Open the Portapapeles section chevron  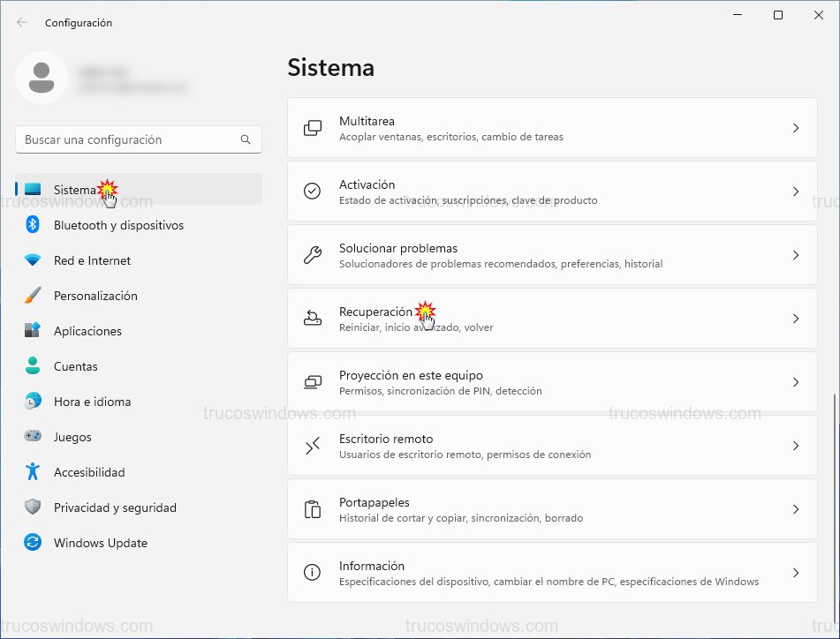pos(796,509)
